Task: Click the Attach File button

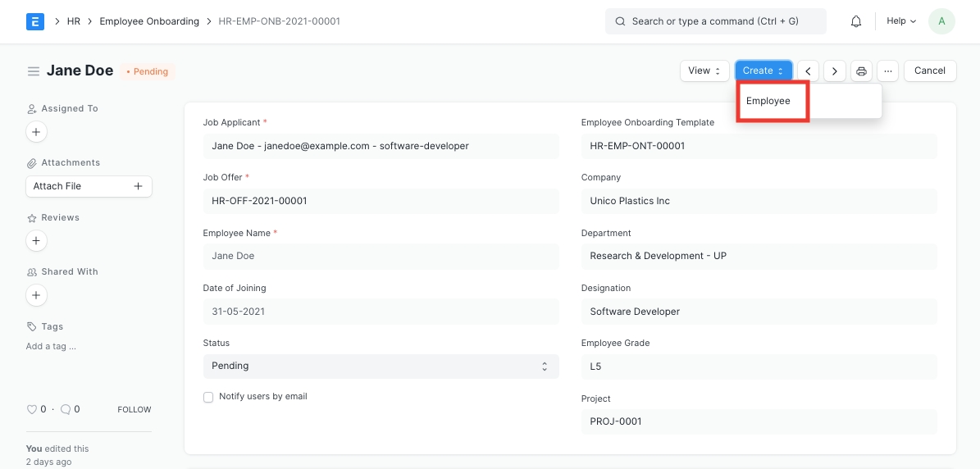Action: click(x=89, y=186)
